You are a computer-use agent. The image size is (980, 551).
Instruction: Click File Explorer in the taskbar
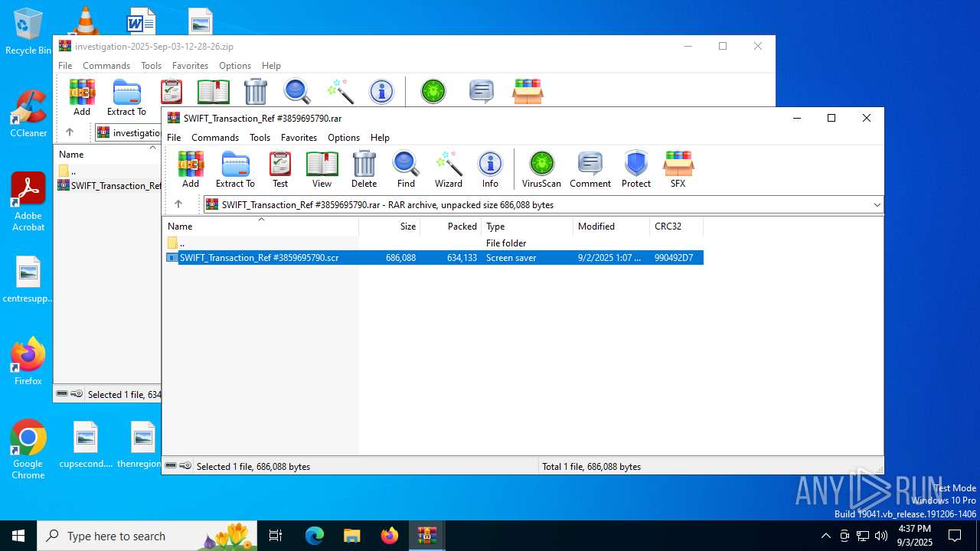tap(351, 536)
